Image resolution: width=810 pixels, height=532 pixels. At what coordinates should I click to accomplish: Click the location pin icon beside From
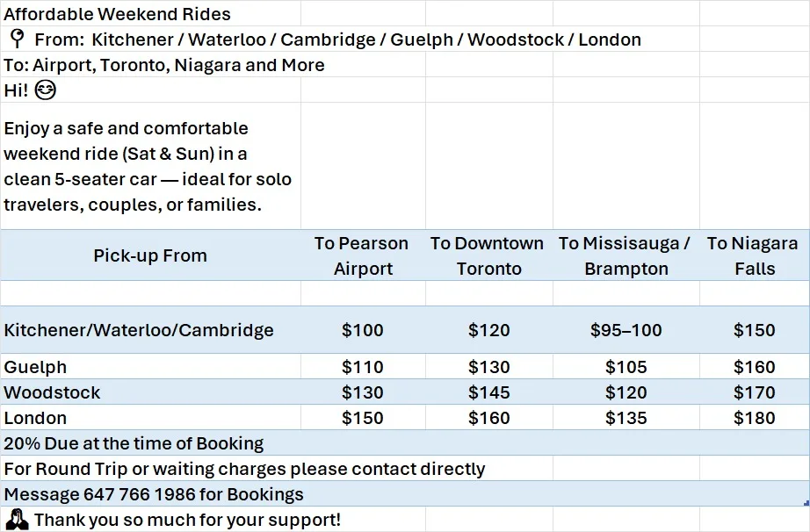tap(18, 39)
